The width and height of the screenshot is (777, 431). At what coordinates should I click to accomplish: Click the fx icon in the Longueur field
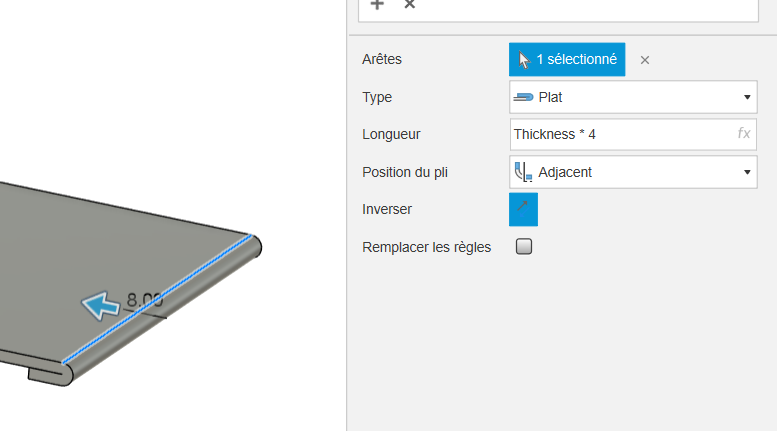point(743,133)
